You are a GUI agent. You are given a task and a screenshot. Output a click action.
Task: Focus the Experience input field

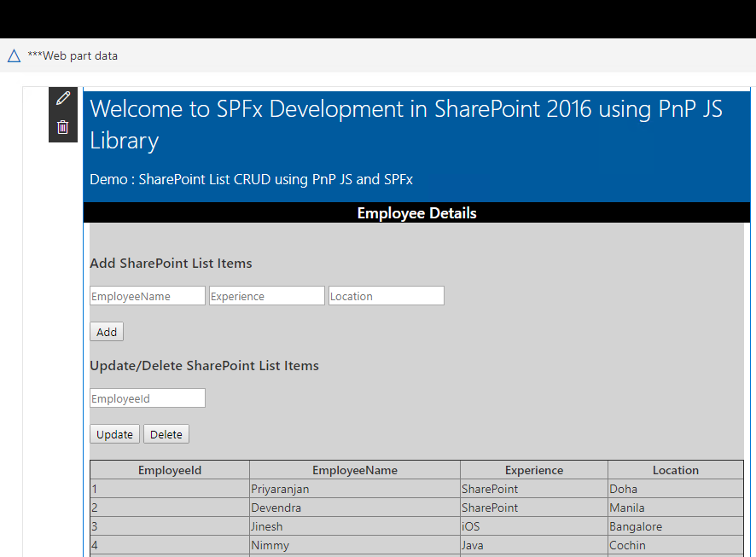pos(266,296)
